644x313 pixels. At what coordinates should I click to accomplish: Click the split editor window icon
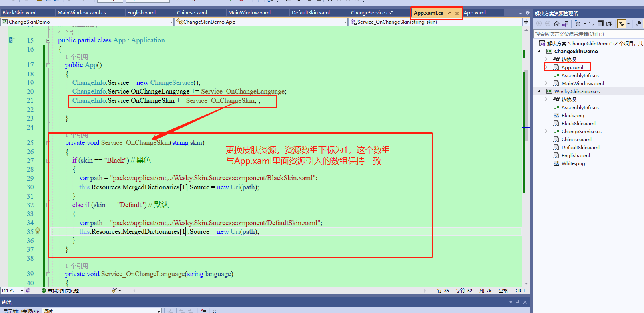526,22
